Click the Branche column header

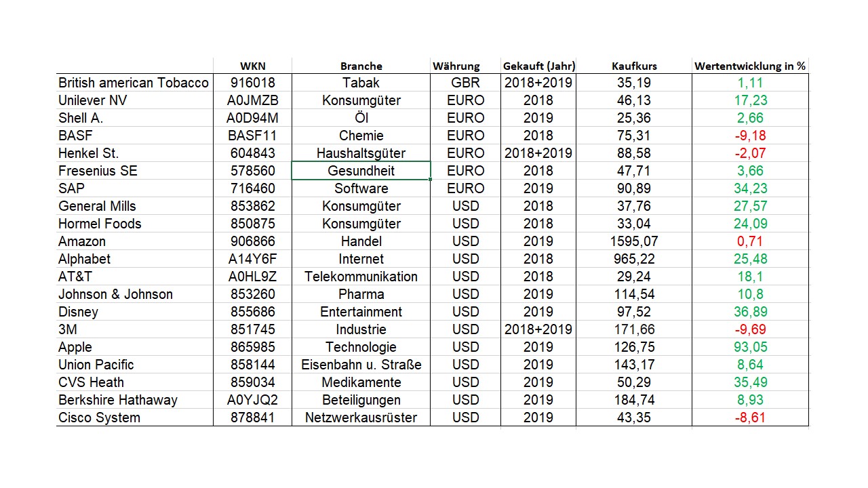[361, 66]
